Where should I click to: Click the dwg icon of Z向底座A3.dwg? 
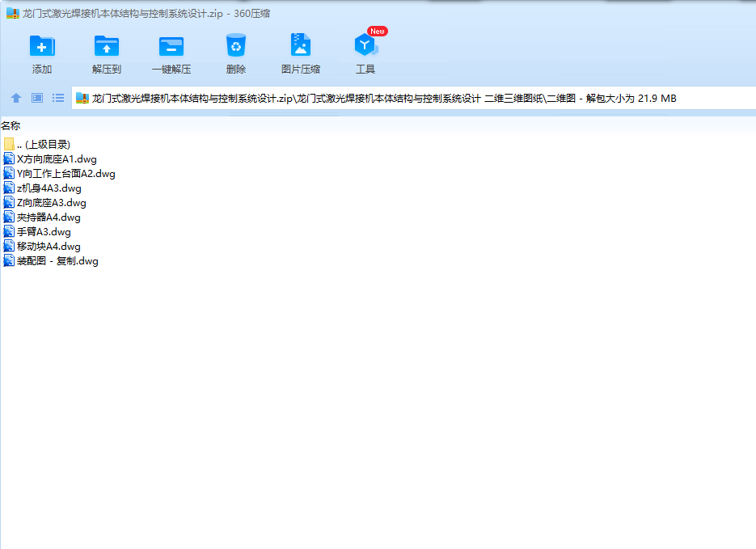point(9,202)
